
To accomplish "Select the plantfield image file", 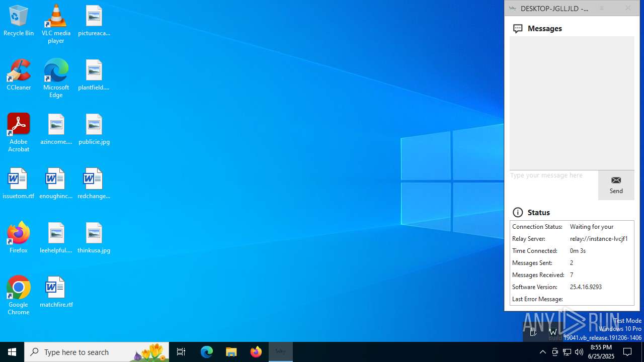I will 94,75.
